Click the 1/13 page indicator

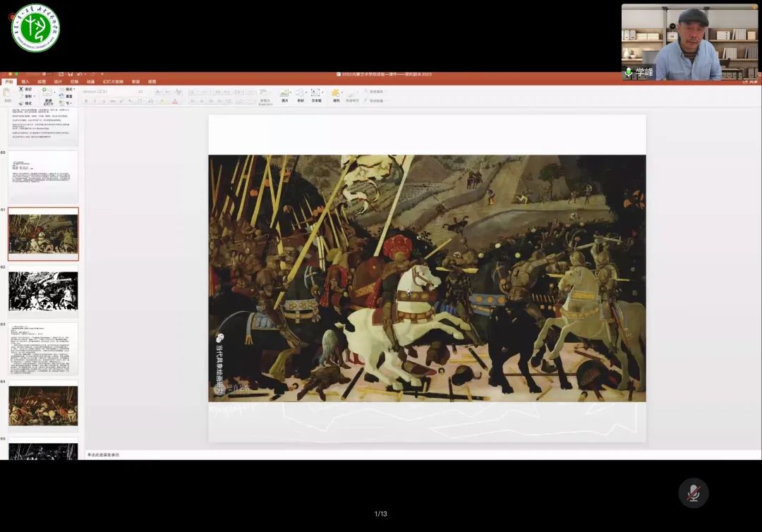point(381,514)
